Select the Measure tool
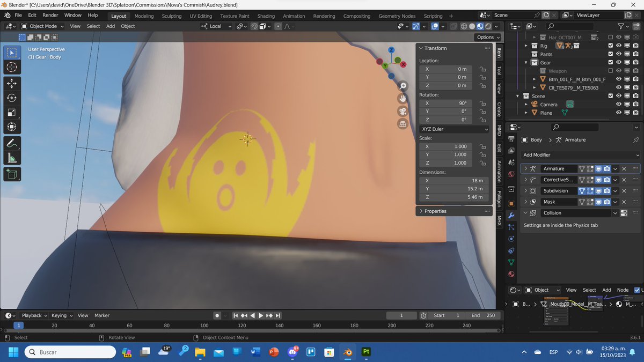This screenshot has width=644, height=362. [12, 158]
